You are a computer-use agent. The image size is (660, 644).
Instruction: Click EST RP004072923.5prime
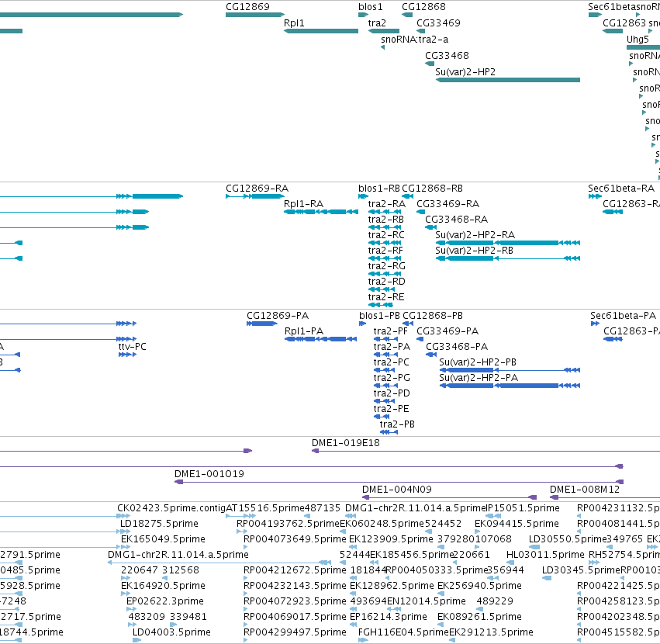(295, 601)
